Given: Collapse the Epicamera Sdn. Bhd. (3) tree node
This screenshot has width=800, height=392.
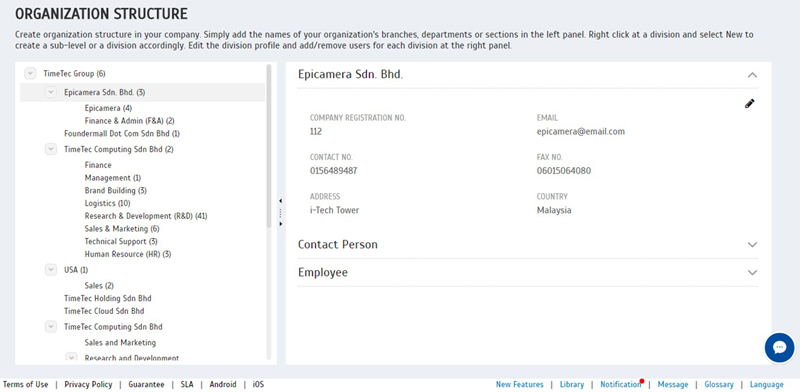Looking at the screenshot, I should point(51,92).
